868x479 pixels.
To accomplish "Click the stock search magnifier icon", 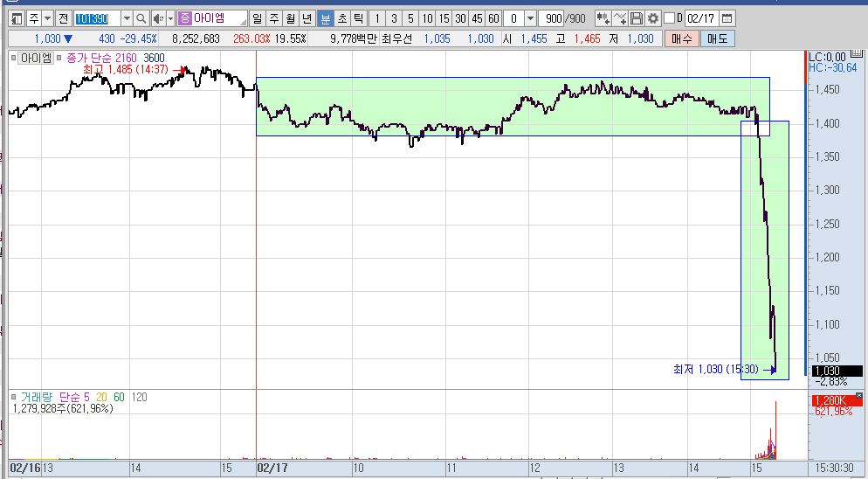I will (x=141, y=18).
